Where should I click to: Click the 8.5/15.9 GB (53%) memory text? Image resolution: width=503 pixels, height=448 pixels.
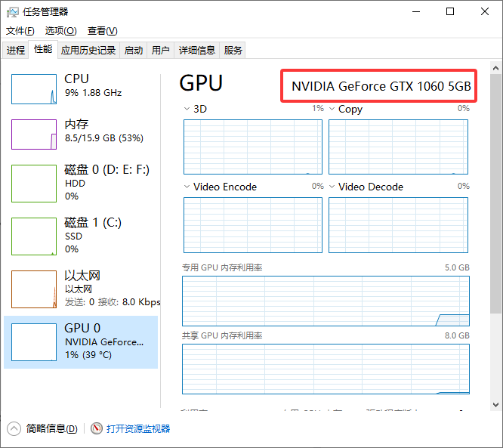[104, 138]
